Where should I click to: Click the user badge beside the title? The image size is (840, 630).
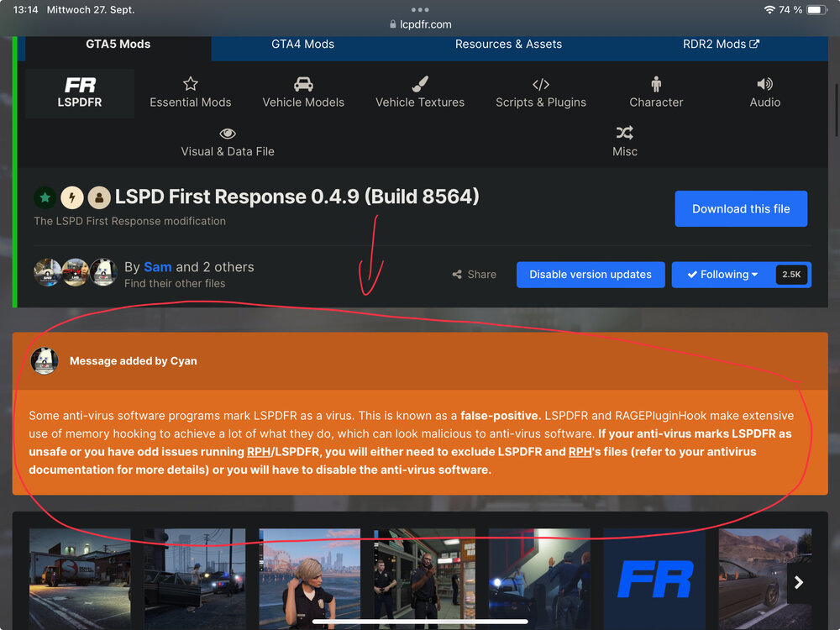(x=99, y=197)
